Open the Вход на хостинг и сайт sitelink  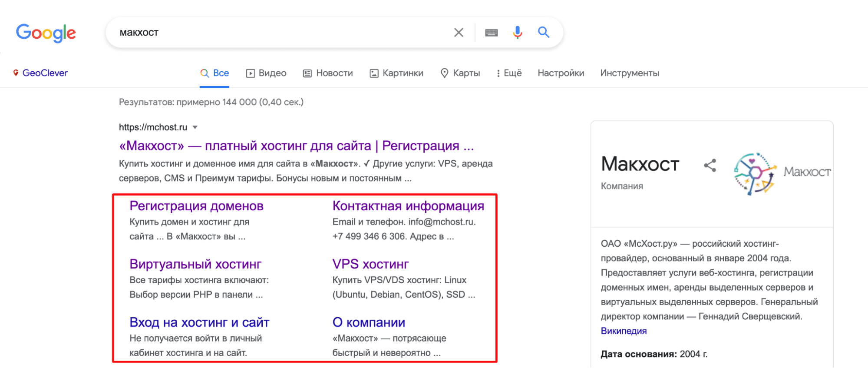click(199, 322)
